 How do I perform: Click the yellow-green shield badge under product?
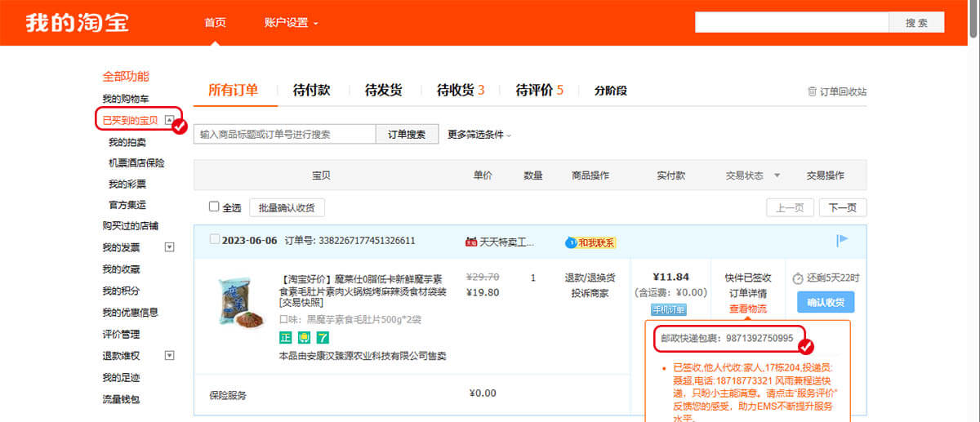pos(304,337)
